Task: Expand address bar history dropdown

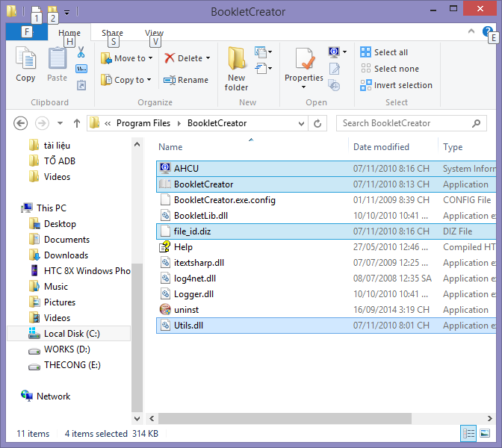Action: [301, 123]
